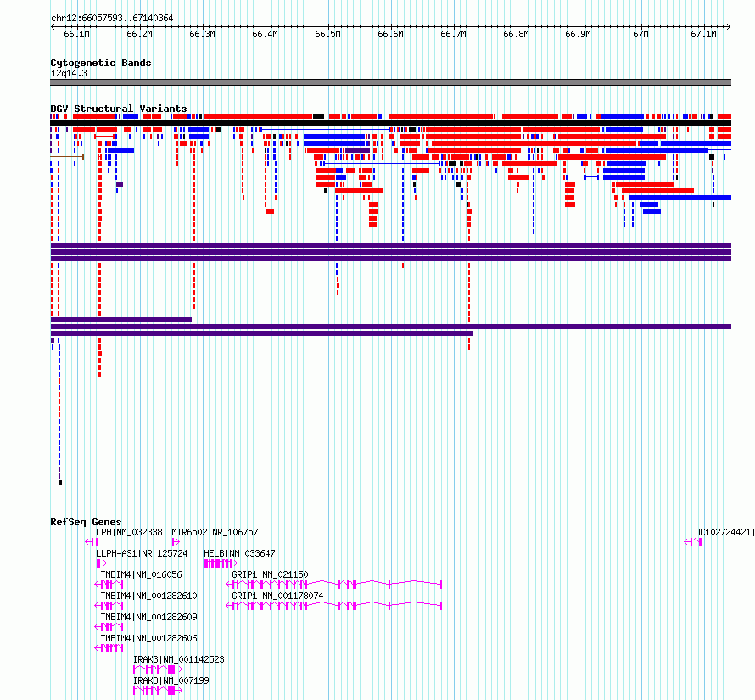The width and height of the screenshot is (755, 700).
Task: Click the 66.2M ruler tick label
Action: coord(139,34)
